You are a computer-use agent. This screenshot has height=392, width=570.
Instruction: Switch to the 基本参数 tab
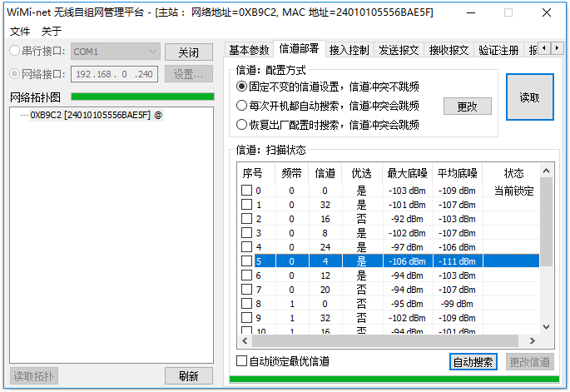[250, 50]
